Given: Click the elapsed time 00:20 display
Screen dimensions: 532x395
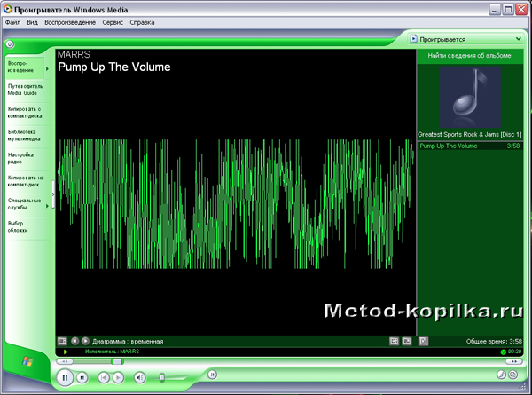Looking at the screenshot, I should pyautogui.click(x=514, y=352).
